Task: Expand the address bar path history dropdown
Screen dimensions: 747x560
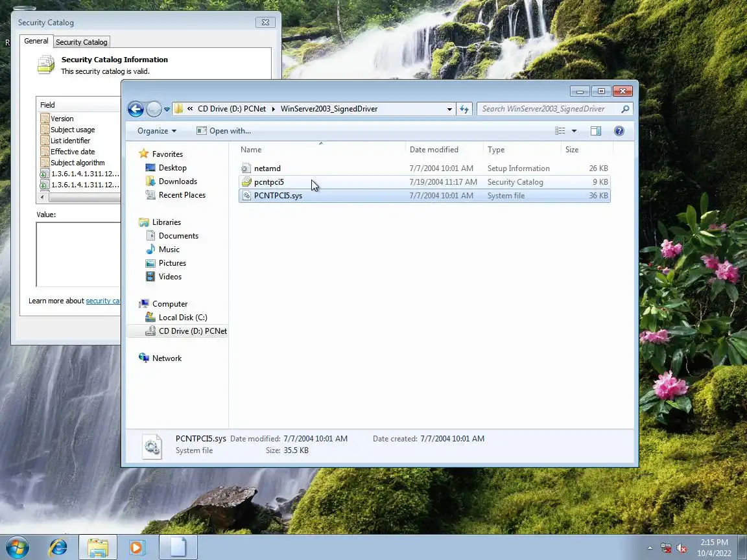Action: [x=449, y=109]
